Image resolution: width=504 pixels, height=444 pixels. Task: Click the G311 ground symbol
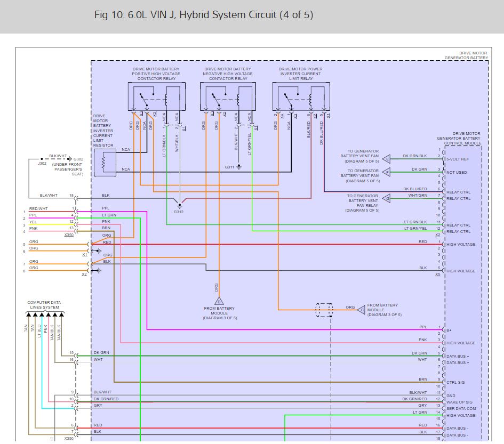238,167
